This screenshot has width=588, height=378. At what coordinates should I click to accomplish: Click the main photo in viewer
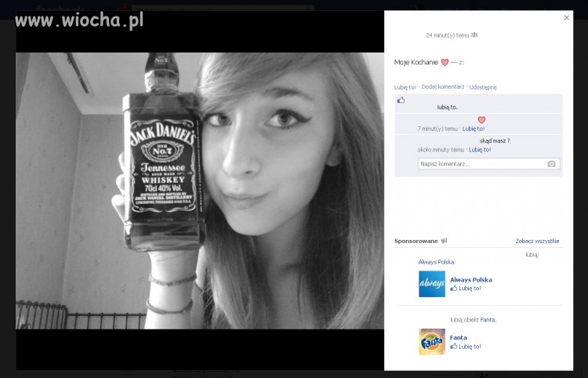[200, 191]
